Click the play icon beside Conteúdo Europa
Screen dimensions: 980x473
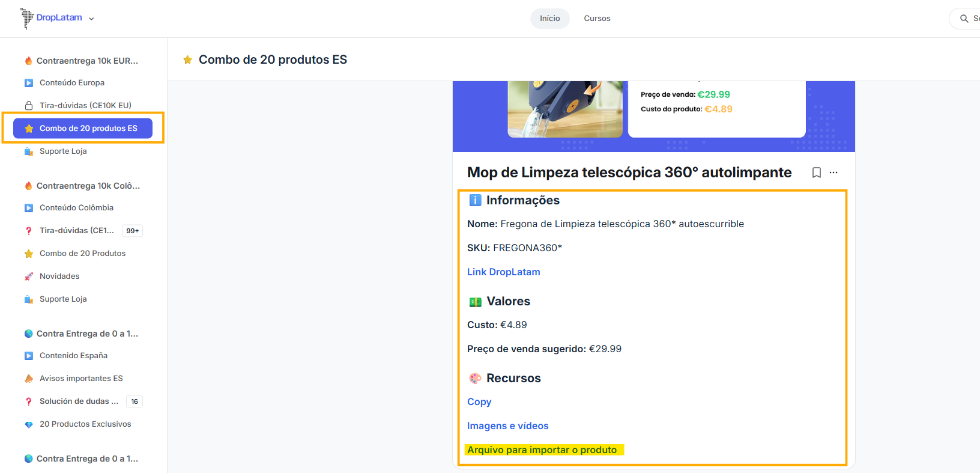[x=29, y=83]
